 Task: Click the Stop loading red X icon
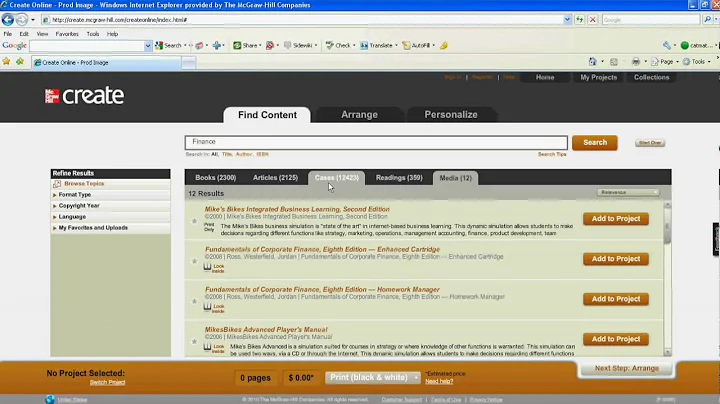592,20
